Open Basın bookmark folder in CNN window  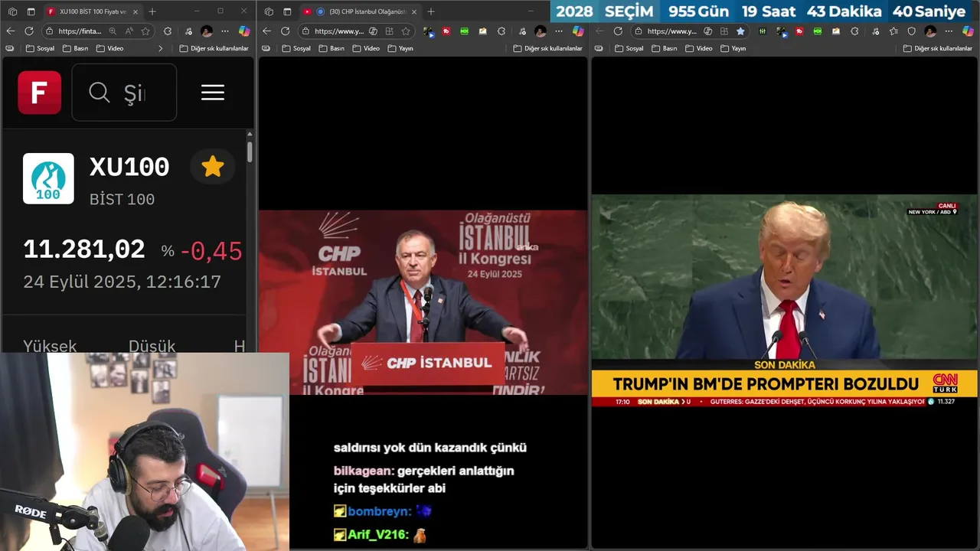point(665,48)
